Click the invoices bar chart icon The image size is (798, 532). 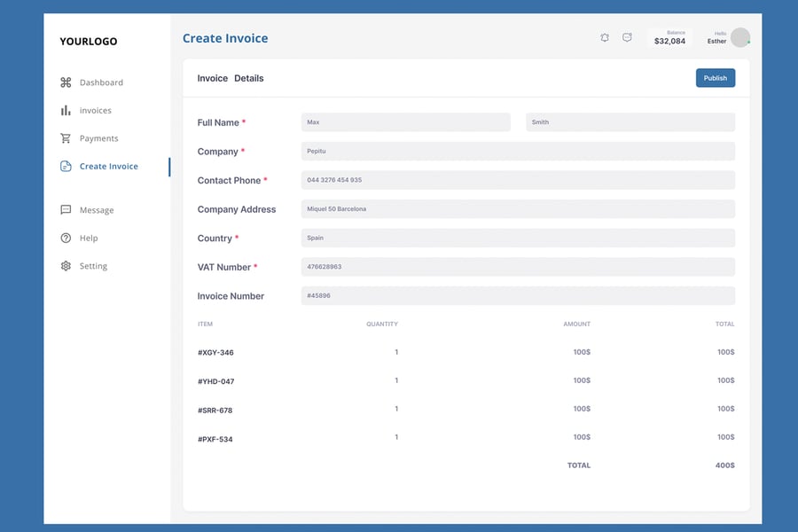pos(66,111)
